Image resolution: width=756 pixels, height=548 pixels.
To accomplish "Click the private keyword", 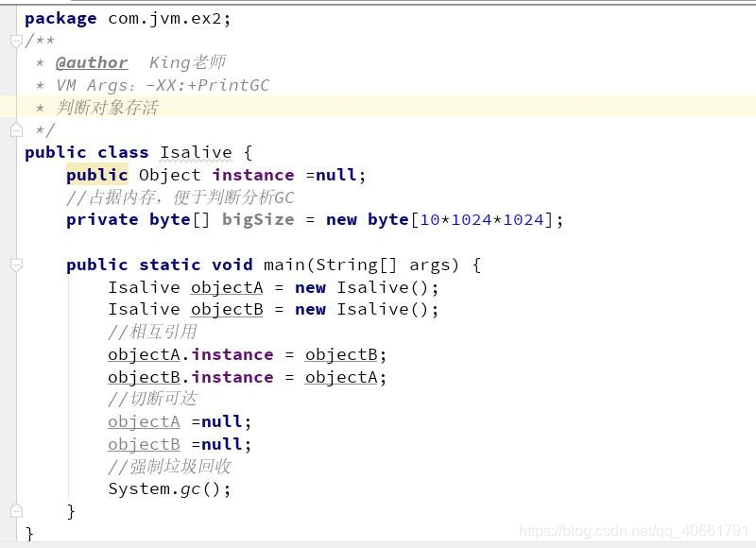I will (102, 220).
